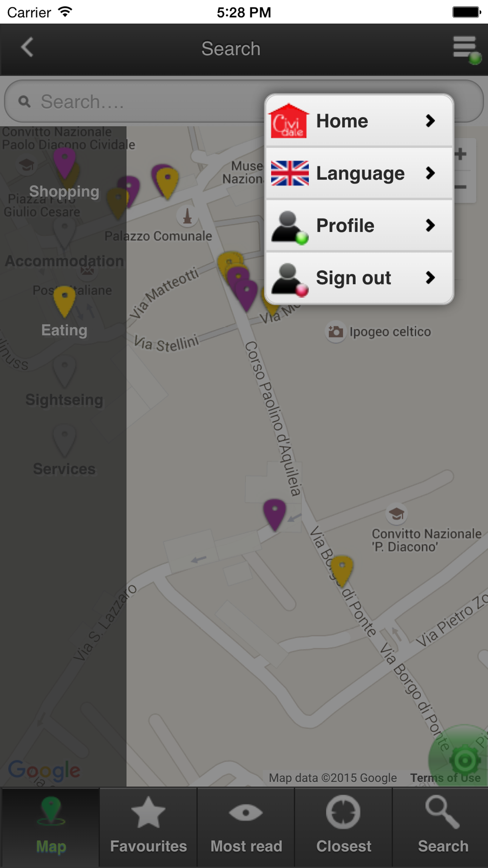Open the Terms of Use link

[445, 778]
